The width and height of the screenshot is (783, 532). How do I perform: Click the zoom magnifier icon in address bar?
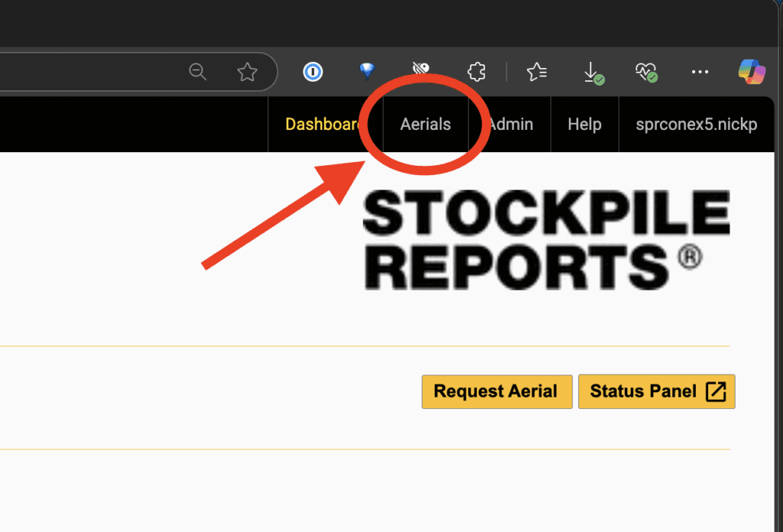coord(198,72)
